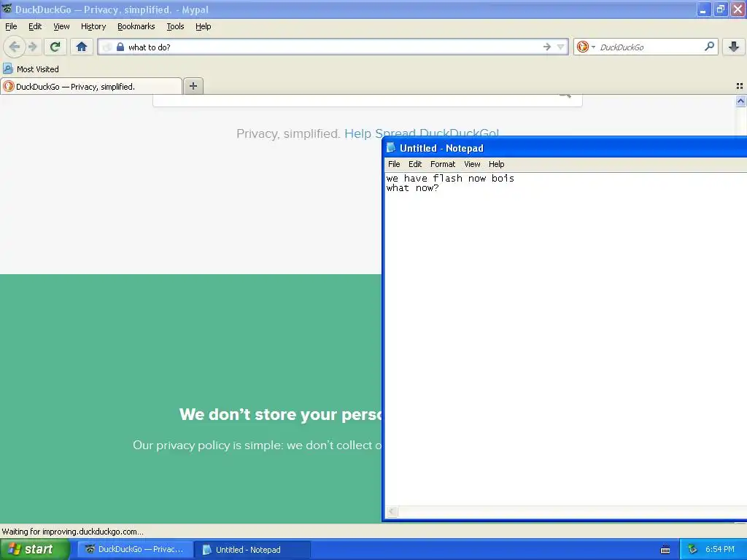This screenshot has width=747, height=560.
Task: Click the DuckDuckGo favicon on the tab
Action: 8,86
